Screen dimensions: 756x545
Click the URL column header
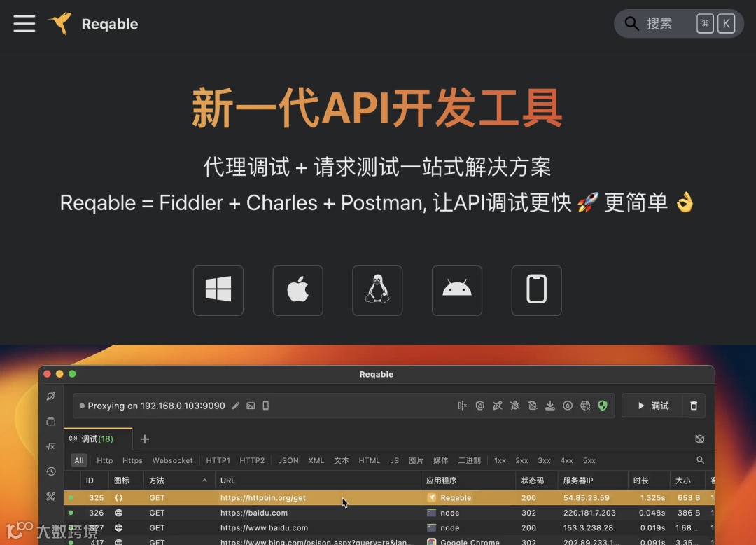point(227,481)
